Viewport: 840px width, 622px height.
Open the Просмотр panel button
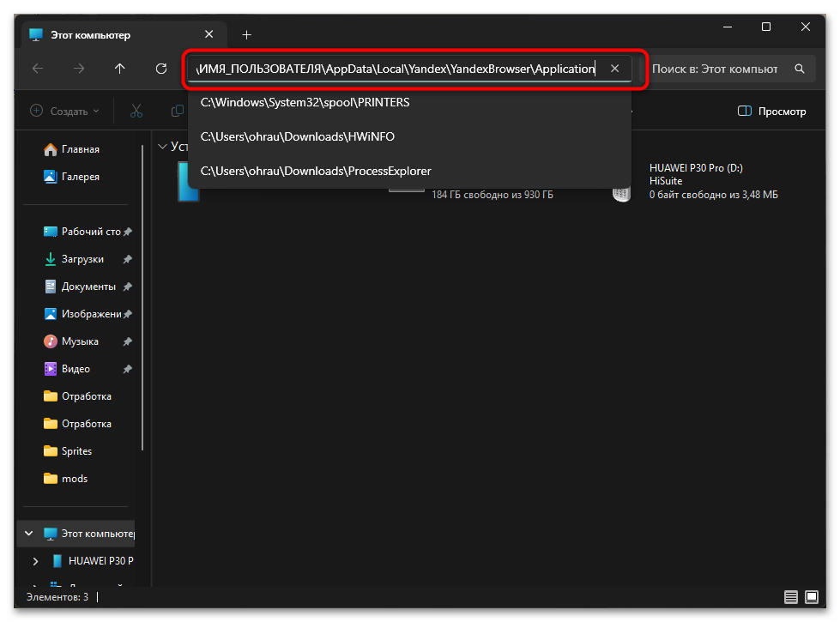[771, 111]
